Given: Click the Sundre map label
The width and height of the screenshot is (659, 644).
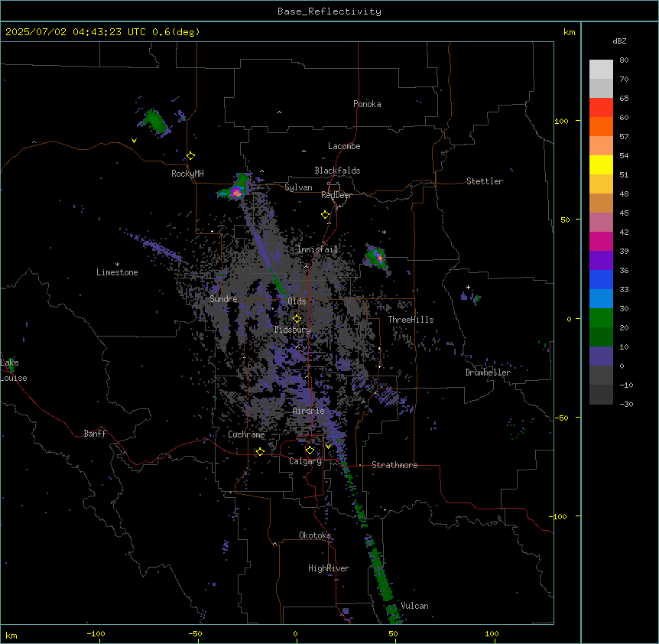Looking at the screenshot, I should [x=223, y=299].
